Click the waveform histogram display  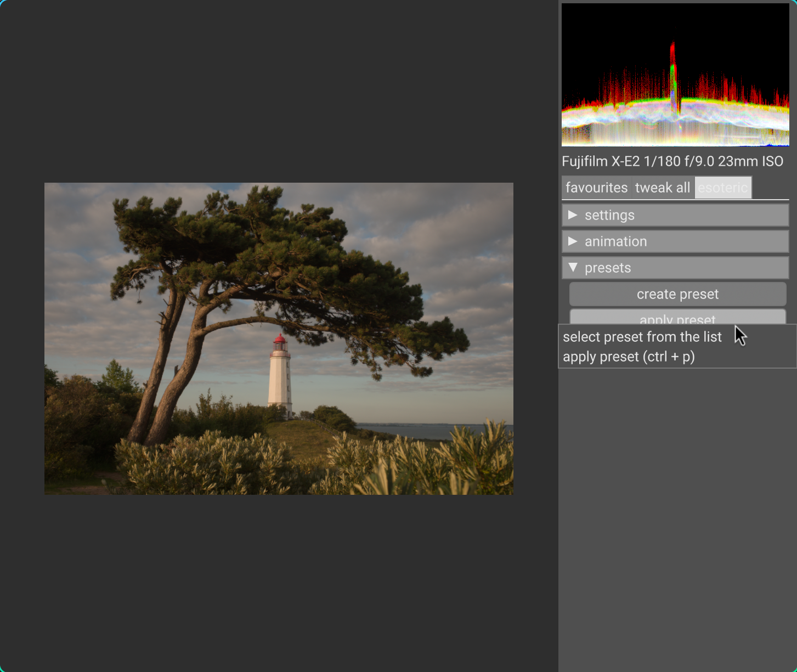pyautogui.click(x=675, y=75)
